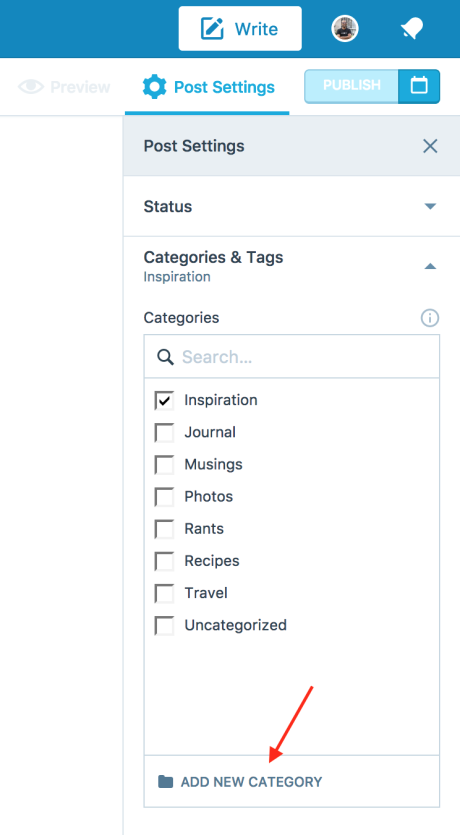Check the Journal category checkbox

[x=164, y=432]
